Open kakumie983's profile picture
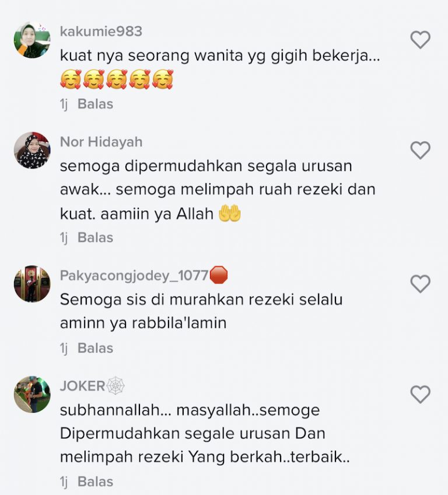Viewport: 448px width, 495px height. (x=32, y=40)
